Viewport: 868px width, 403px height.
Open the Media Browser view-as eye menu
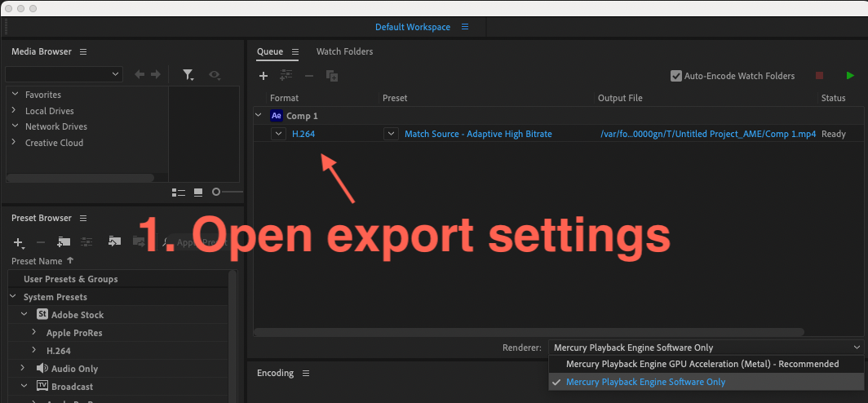click(215, 75)
